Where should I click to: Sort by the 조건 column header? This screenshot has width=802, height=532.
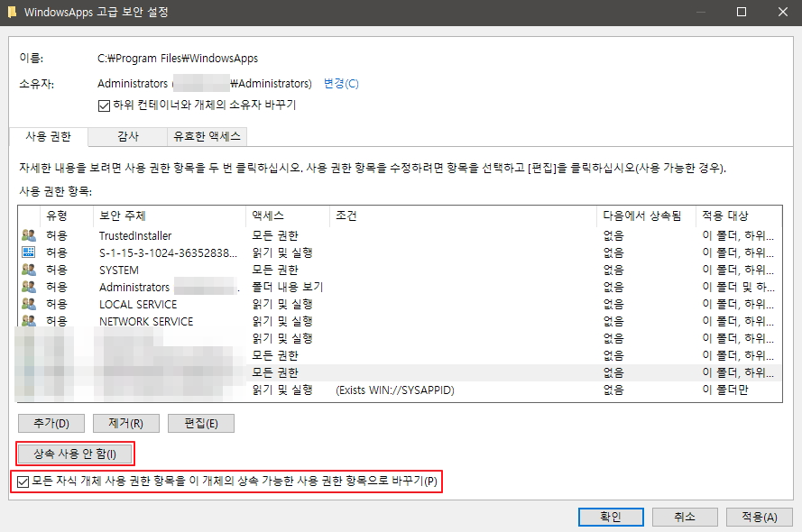pyautogui.click(x=463, y=216)
